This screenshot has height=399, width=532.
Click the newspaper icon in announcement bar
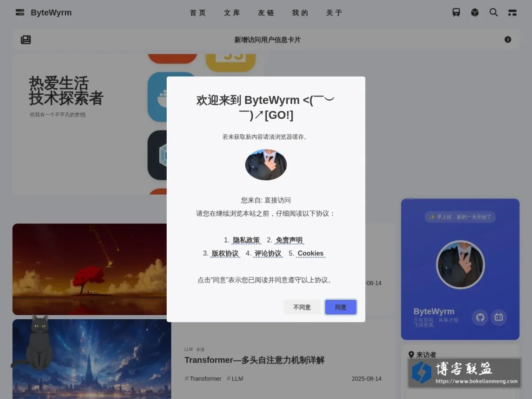point(26,39)
